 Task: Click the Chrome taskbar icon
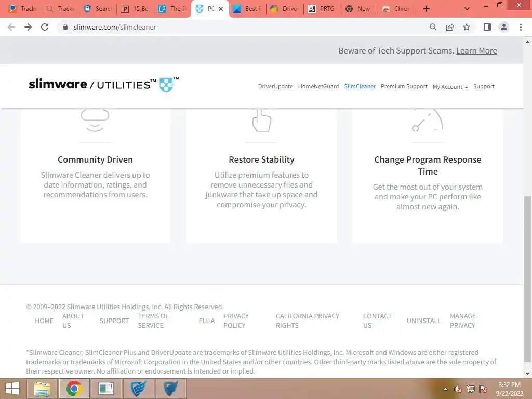pyautogui.click(x=74, y=389)
